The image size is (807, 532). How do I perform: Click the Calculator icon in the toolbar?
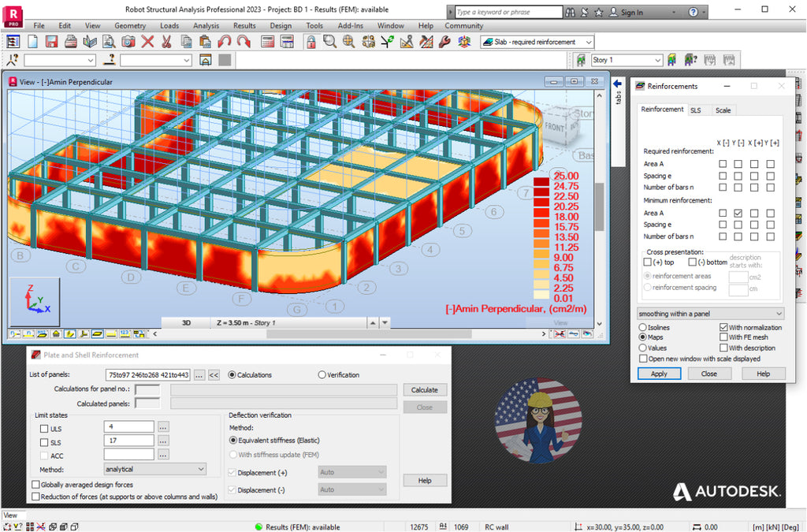pyautogui.click(x=266, y=42)
